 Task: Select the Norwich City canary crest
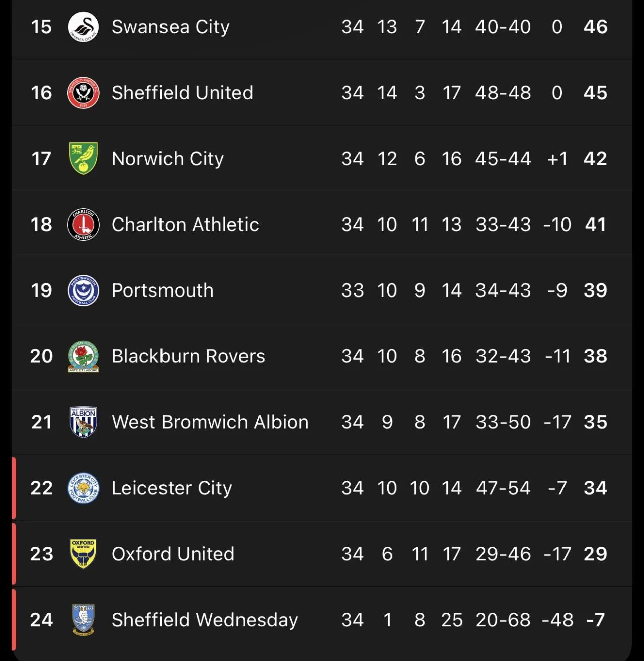[83, 159]
